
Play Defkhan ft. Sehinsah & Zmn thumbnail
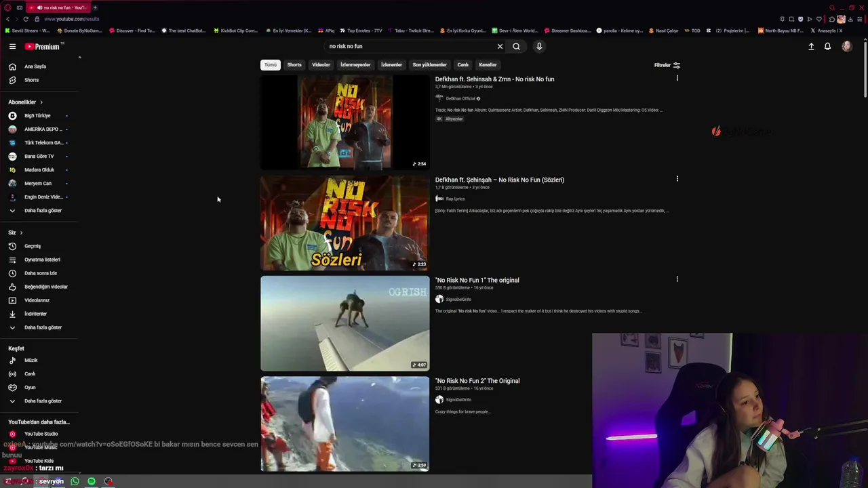(x=345, y=122)
